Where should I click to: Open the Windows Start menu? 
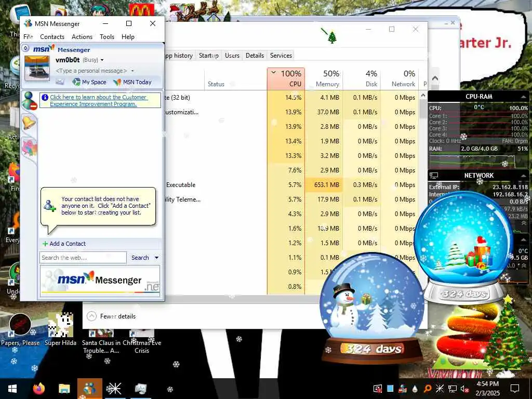[12, 389]
